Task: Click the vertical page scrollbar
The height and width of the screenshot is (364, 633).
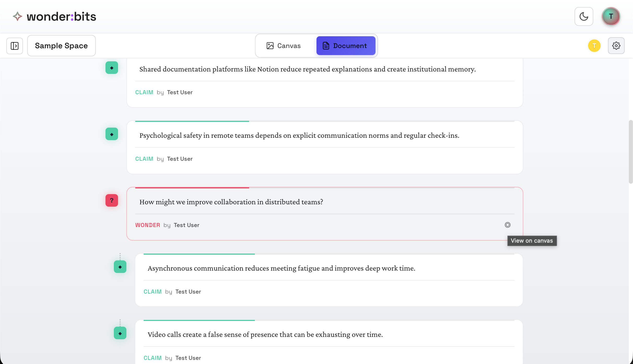Action: click(631, 152)
